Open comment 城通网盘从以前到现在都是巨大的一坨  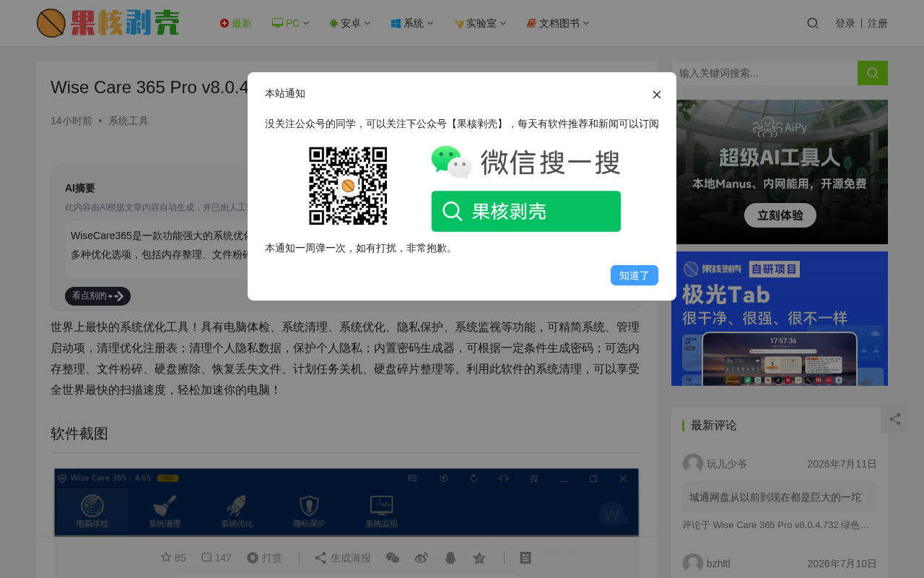pyautogui.click(x=780, y=497)
